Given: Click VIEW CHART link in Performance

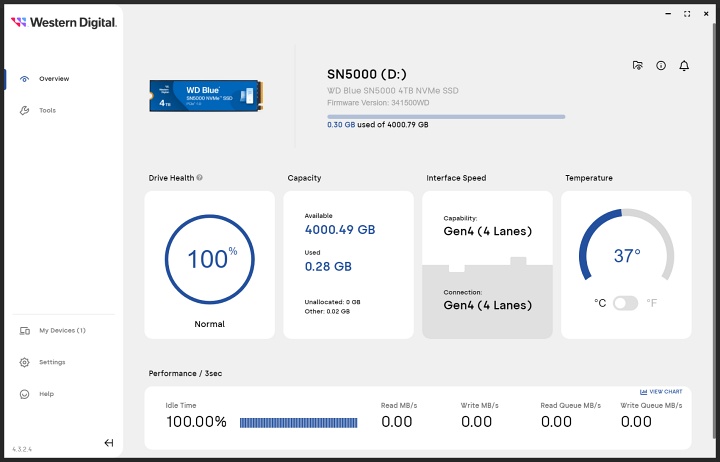Looking at the screenshot, I should click(666, 392).
